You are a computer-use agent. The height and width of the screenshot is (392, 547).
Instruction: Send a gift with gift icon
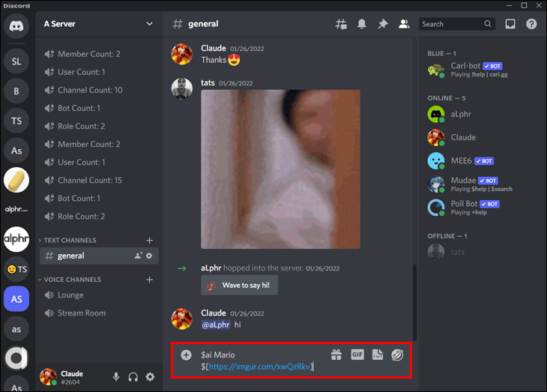click(x=336, y=355)
